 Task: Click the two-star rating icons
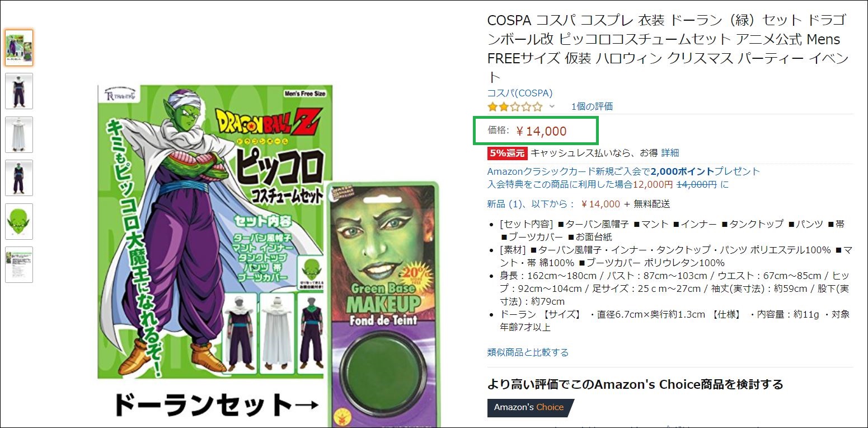coord(515,106)
